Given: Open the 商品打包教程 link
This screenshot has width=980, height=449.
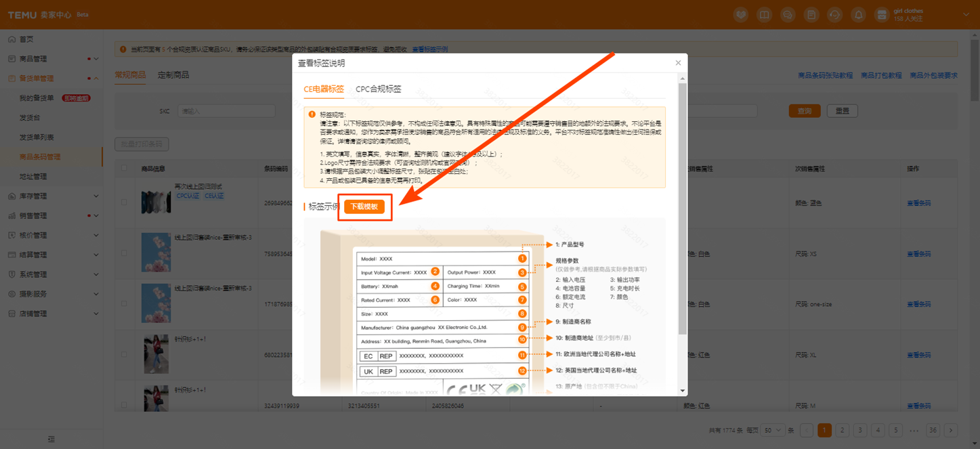Looking at the screenshot, I should tap(881, 76).
